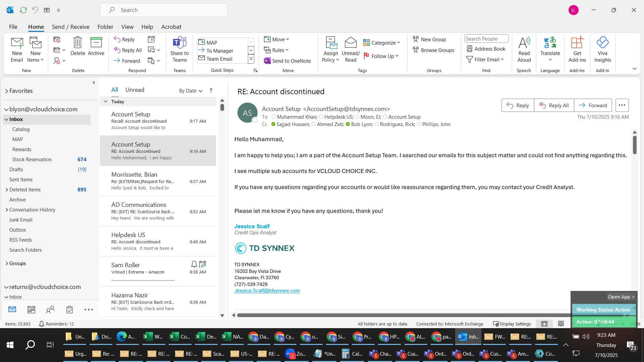Switch to Mail view in navigation bar
Screen dimensions: 644x362
tap(12, 309)
